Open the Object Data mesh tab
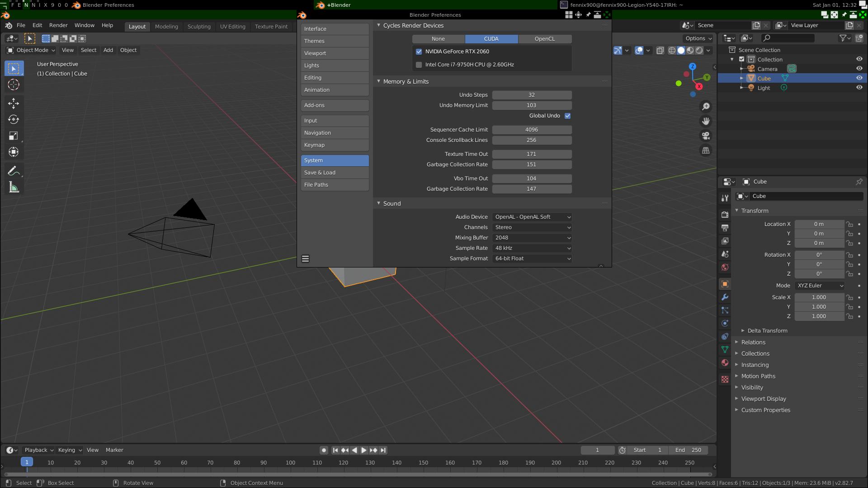This screenshot has width=868, height=488. pyautogui.click(x=725, y=350)
